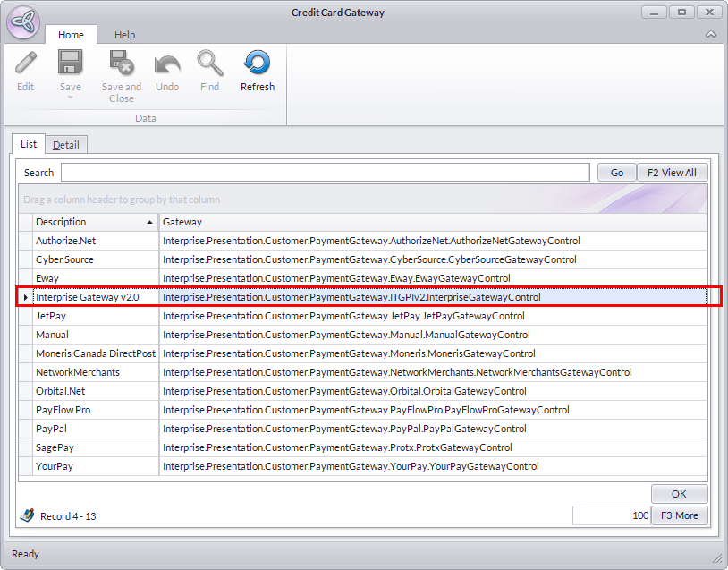Image resolution: width=728 pixels, height=570 pixels.
Task: Click the PayPalGatewayControl gateway cell
Action: point(433,429)
